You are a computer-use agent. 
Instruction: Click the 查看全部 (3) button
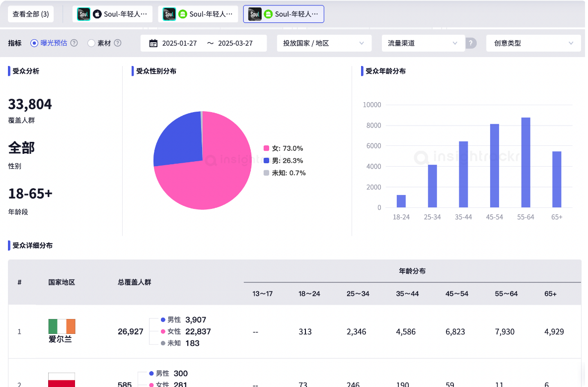coord(31,14)
